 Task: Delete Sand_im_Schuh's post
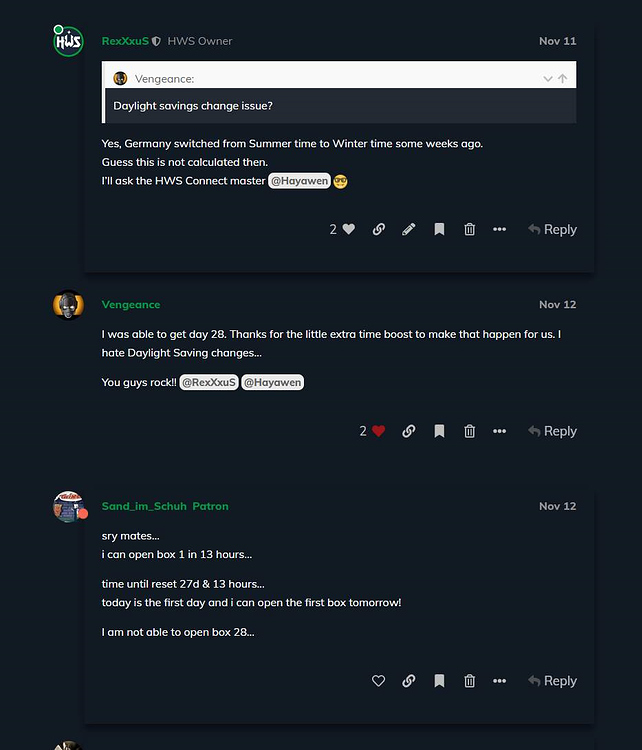click(469, 681)
